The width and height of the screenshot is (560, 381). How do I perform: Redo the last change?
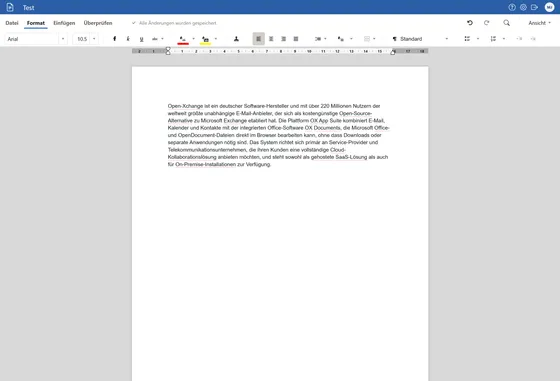pos(486,23)
